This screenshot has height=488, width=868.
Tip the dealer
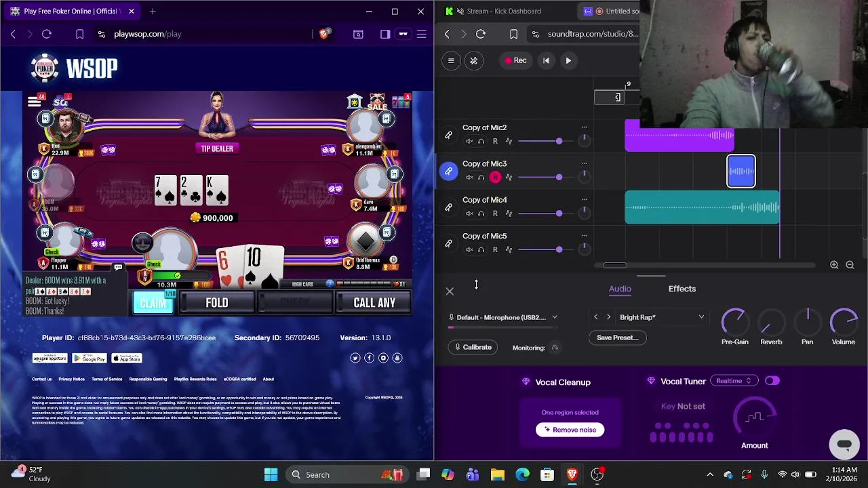tap(217, 148)
